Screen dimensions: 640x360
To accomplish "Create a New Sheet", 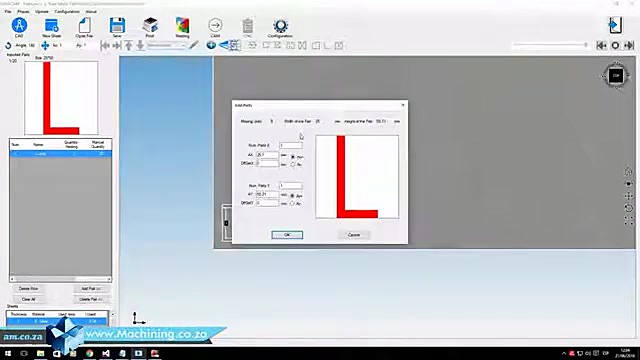I will [51, 26].
